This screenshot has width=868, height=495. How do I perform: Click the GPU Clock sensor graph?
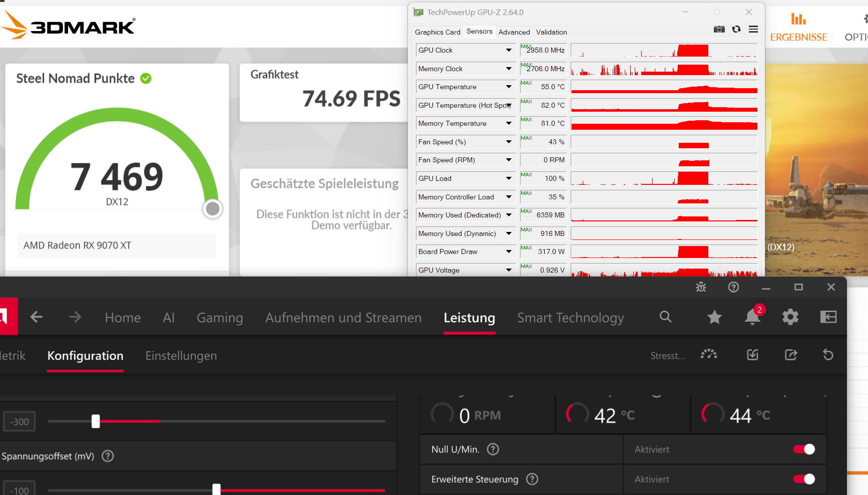tap(664, 50)
